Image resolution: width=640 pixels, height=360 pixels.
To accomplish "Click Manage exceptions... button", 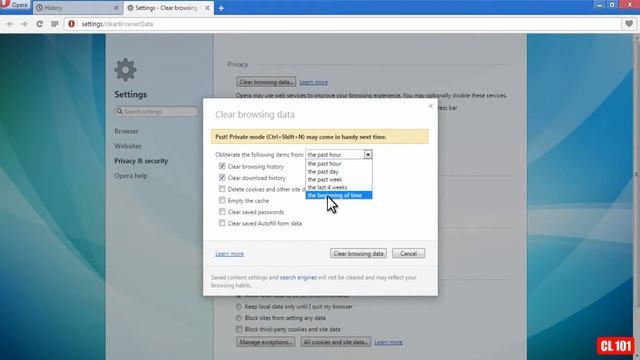I will click(x=266, y=342).
